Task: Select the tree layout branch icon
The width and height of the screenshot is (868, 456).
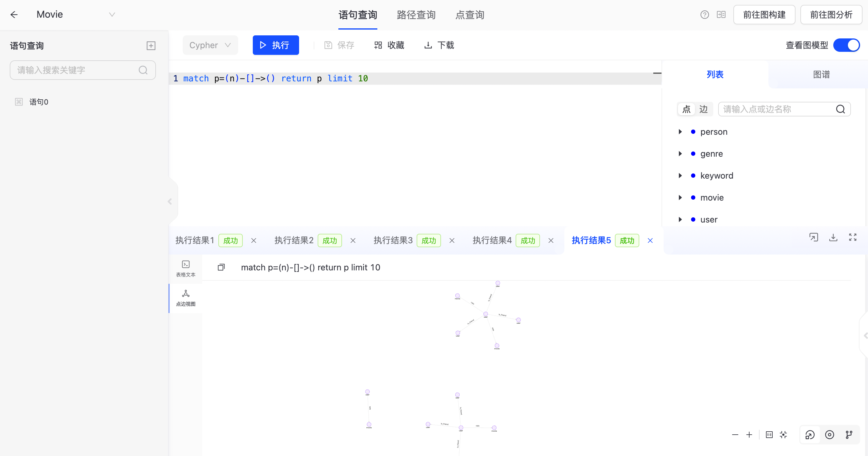Action: 849,435
